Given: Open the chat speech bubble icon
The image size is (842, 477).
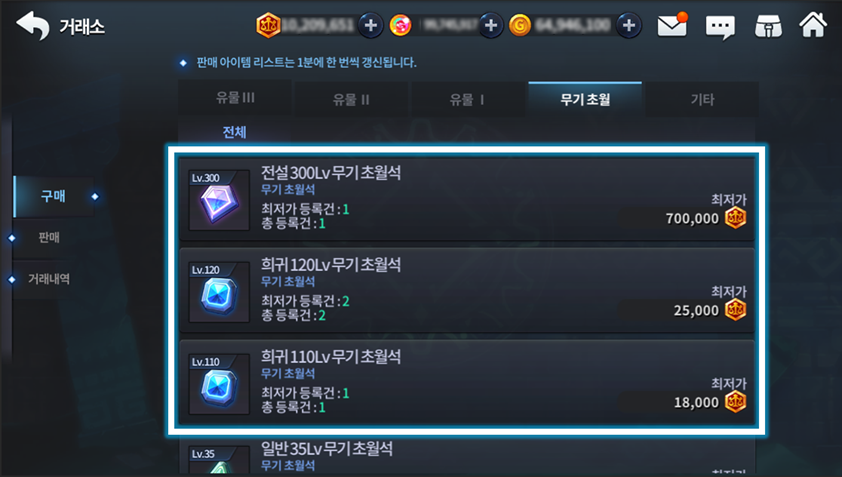Looking at the screenshot, I should coord(720,27).
